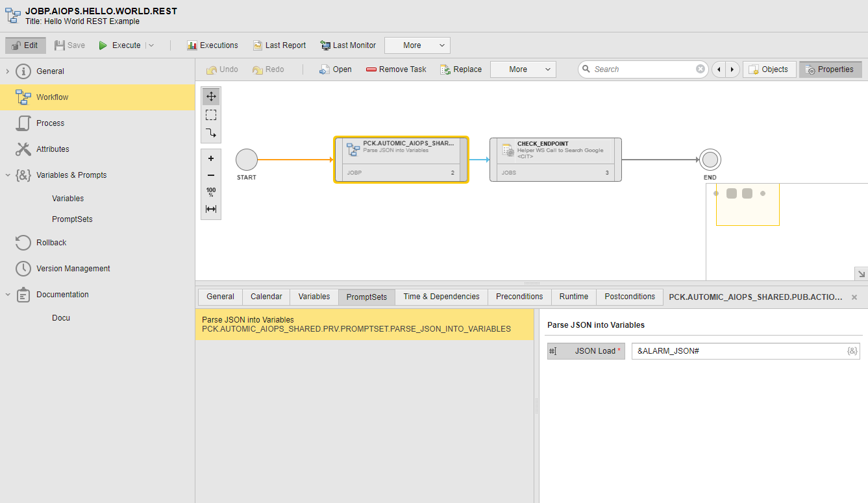Open the Time & Dependencies tab

[x=441, y=297]
